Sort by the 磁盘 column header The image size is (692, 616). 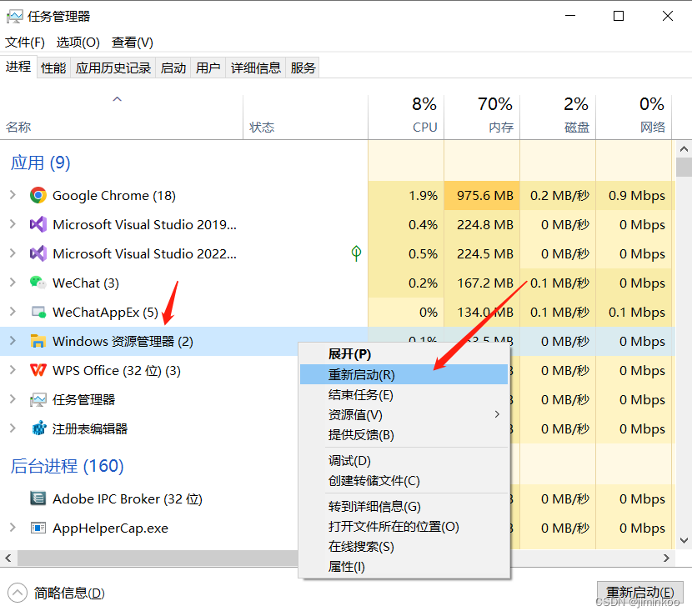pyautogui.click(x=558, y=118)
